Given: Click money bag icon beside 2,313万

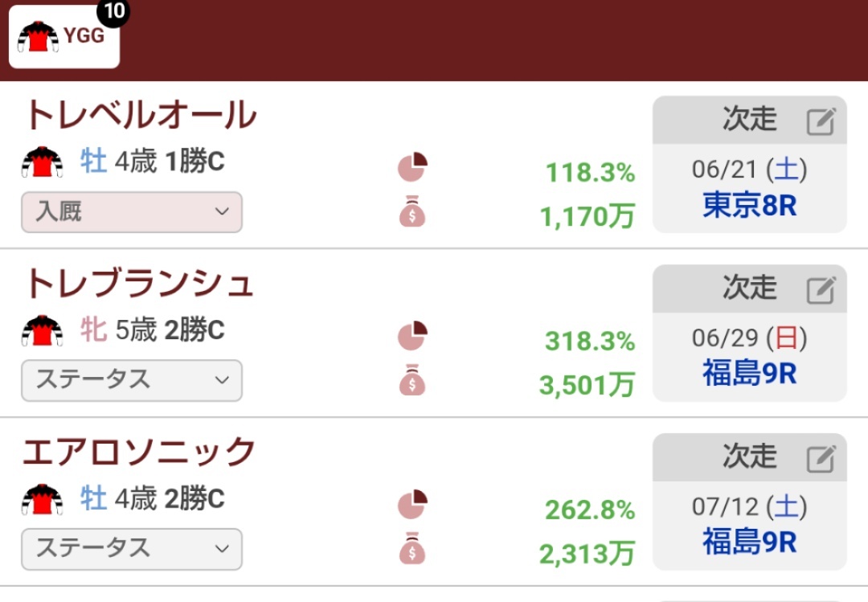Looking at the screenshot, I should point(412,548).
